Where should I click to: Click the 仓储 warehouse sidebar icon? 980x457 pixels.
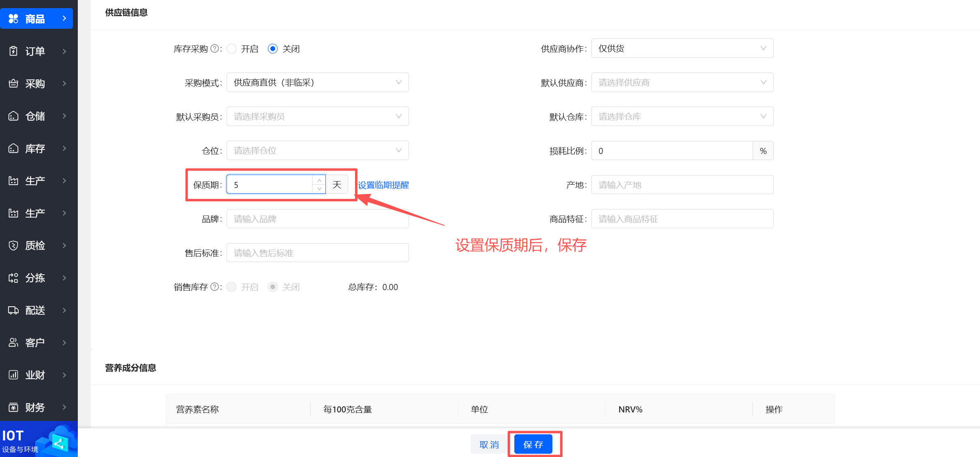click(x=13, y=116)
